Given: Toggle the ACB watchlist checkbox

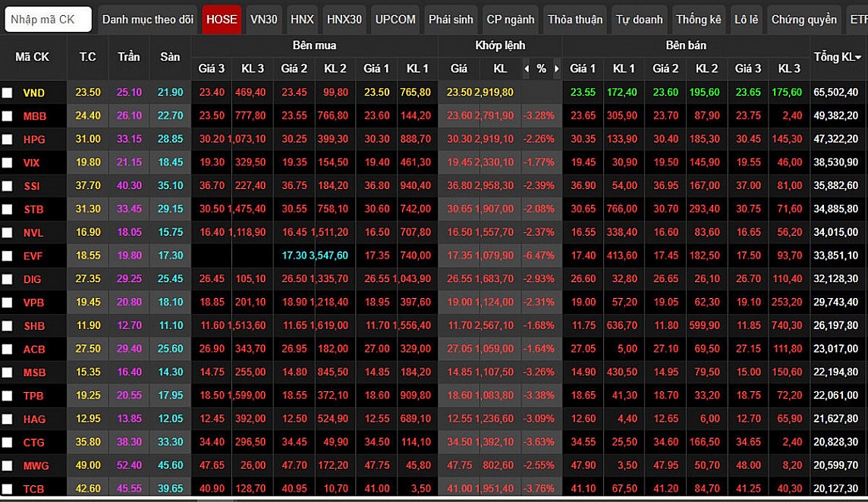Looking at the screenshot, I should point(8,350).
